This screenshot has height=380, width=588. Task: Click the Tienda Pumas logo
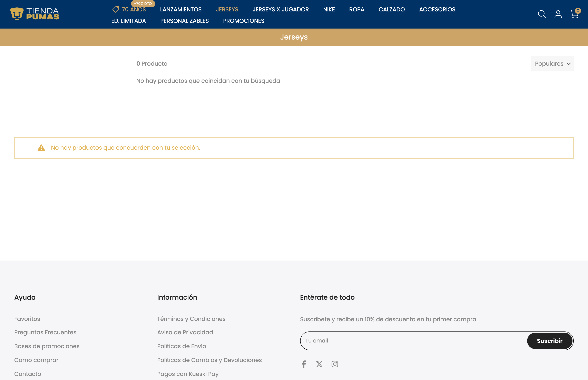35,14
